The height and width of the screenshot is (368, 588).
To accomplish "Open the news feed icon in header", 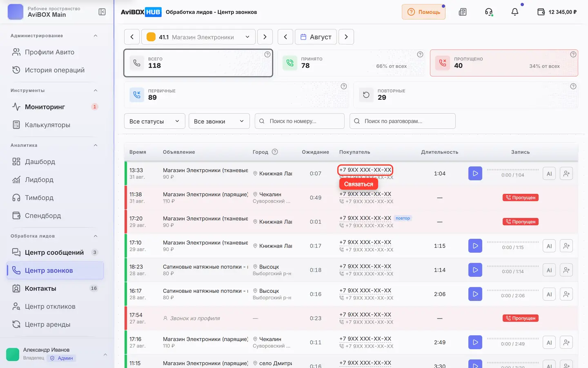I will (x=463, y=12).
